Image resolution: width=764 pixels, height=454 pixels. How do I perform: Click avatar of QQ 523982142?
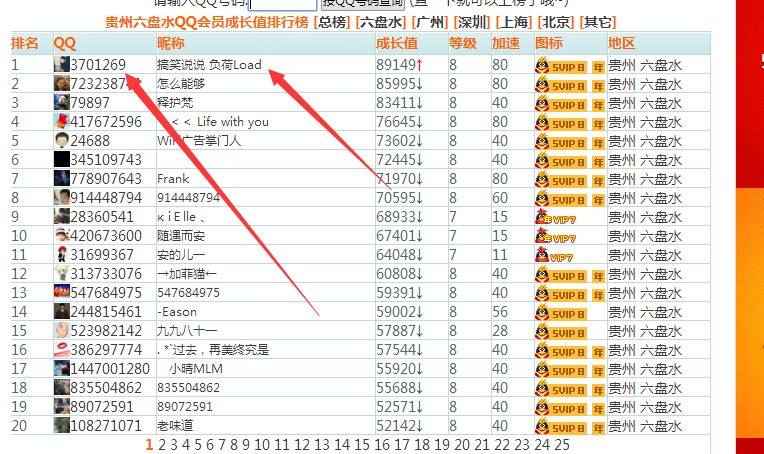coord(61,330)
